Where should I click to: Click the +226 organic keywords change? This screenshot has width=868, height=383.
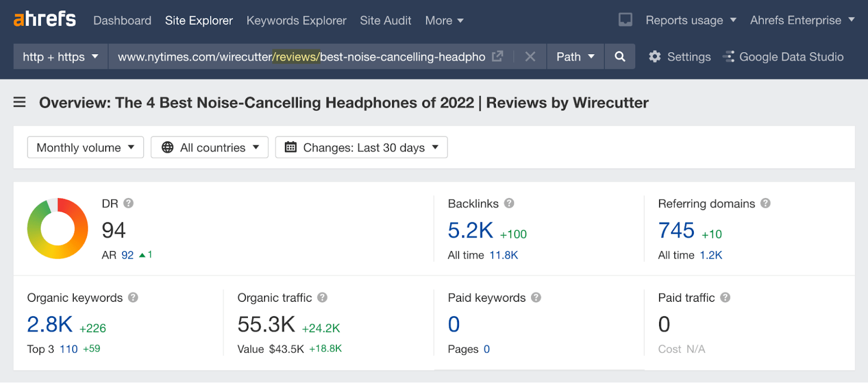93,328
